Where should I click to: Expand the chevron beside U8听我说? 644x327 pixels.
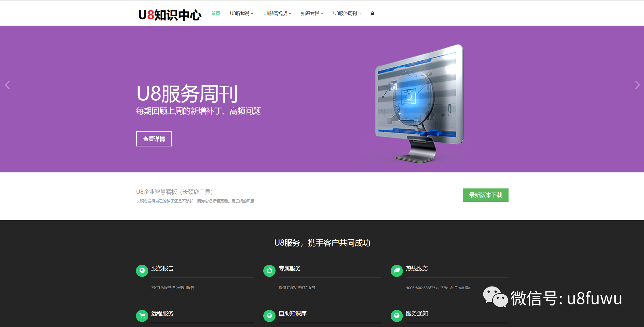click(252, 14)
